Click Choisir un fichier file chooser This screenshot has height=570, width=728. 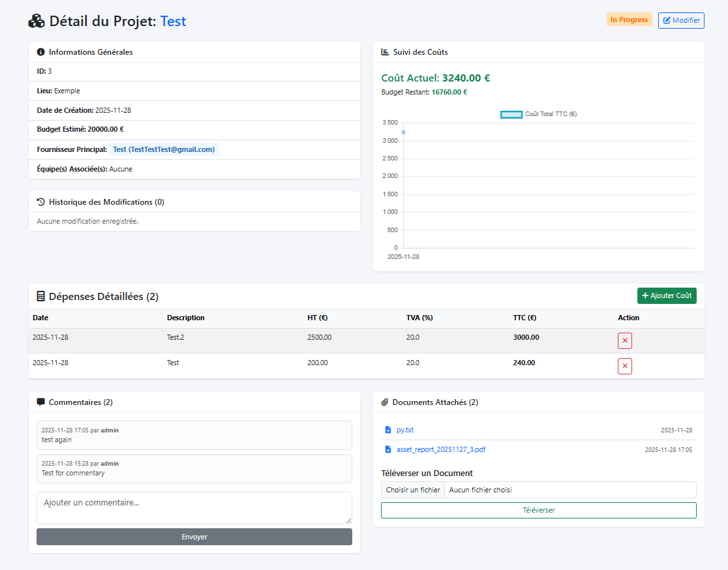point(413,490)
